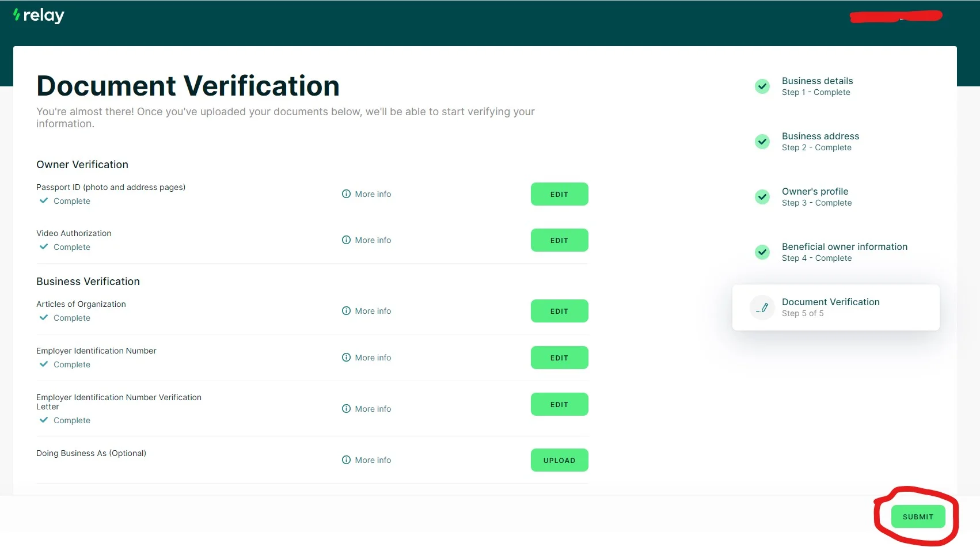
Task: Open More info for EIN Verification Letter
Action: click(x=373, y=409)
